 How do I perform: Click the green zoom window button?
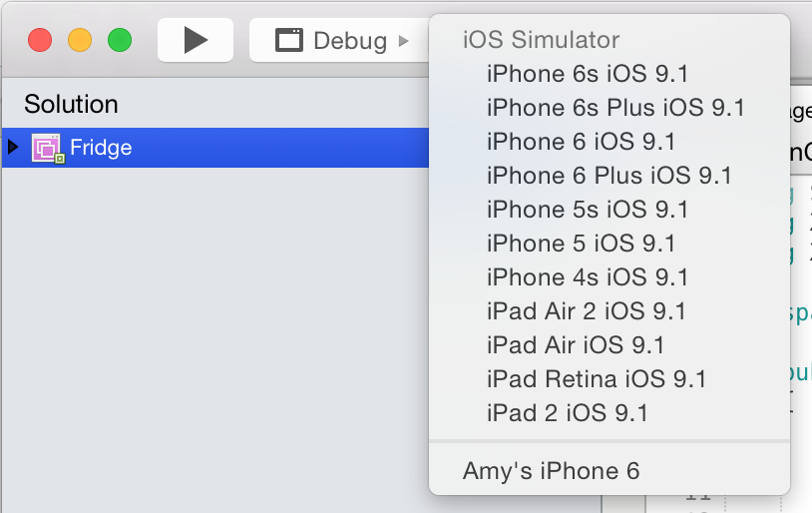(x=120, y=40)
